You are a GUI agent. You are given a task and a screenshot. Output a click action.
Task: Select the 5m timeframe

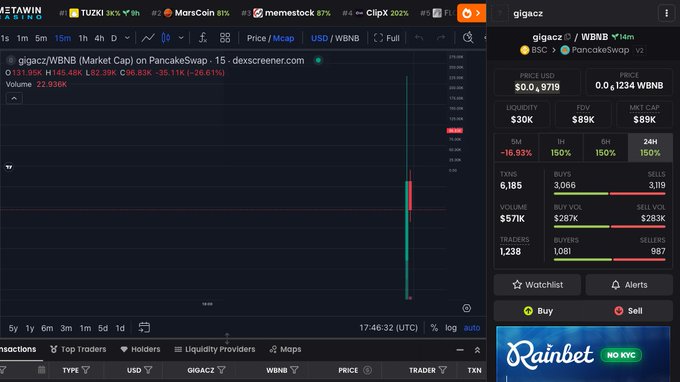click(41, 38)
